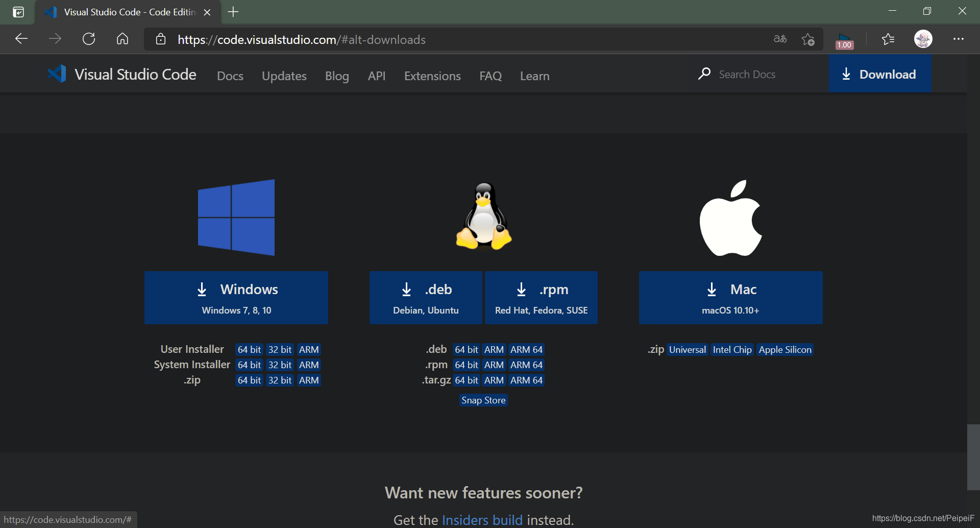This screenshot has height=528, width=980.
Task: Click the Windows logo above the download button
Action: 236,217
